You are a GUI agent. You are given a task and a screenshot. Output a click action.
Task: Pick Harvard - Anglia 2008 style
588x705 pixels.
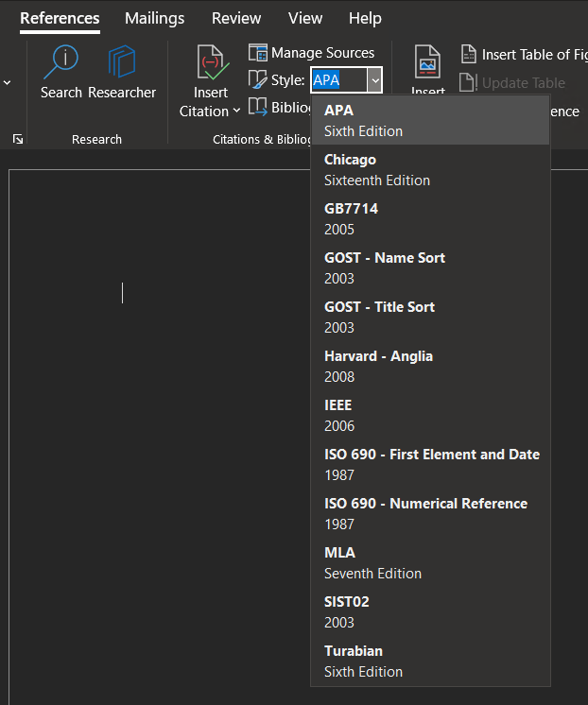430,366
